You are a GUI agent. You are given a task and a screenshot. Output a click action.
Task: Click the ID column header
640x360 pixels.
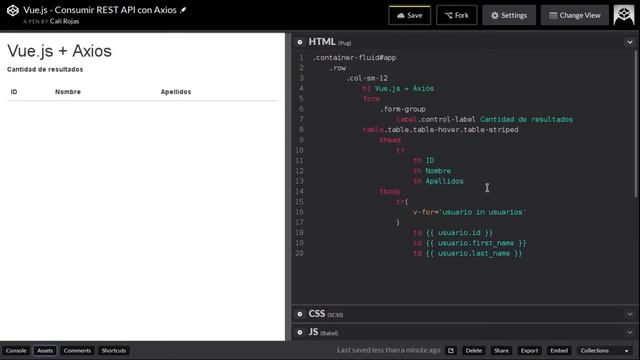[x=14, y=92]
